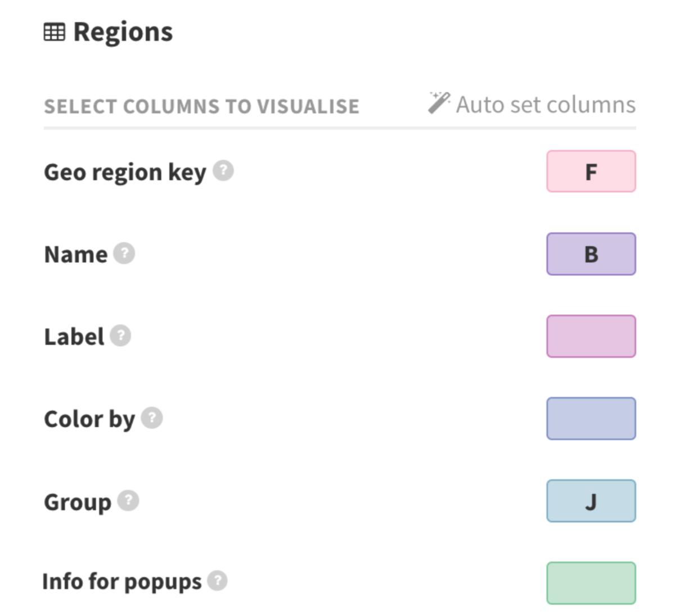Open the empty Label column picker

[590, 336]
